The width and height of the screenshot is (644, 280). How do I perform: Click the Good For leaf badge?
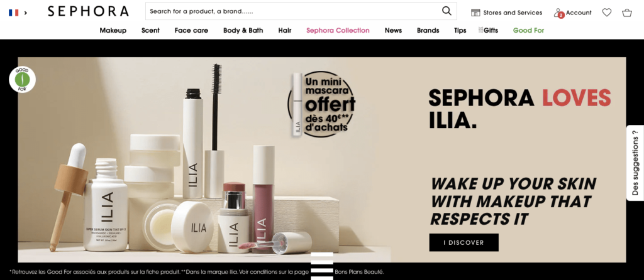click(x=22, y=80)
